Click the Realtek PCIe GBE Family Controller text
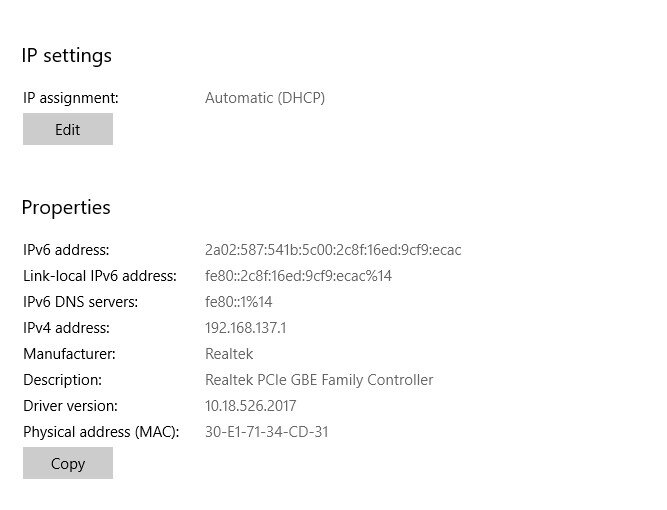The height and width of the screenshot is (510, 667). 319,380
